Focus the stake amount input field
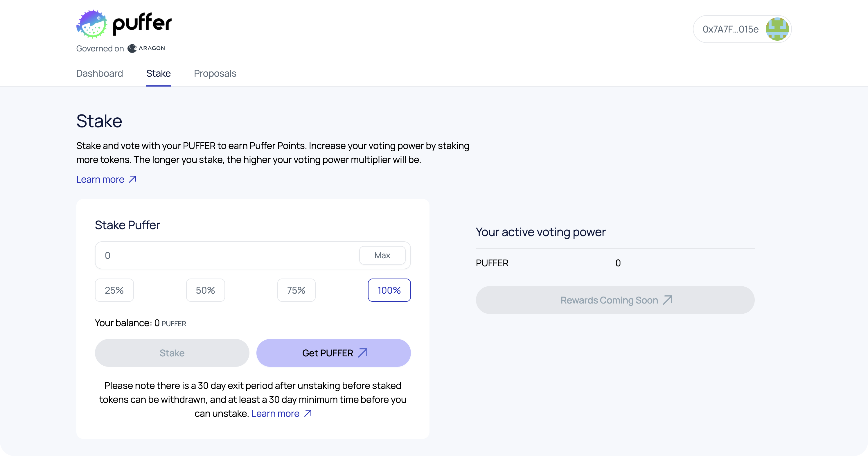 pyautogui.click(x=226, y=256)
